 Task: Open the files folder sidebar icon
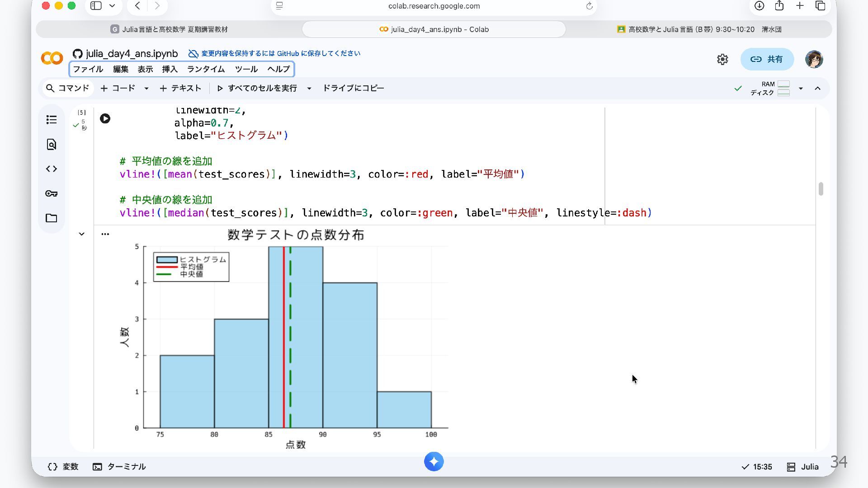pyautogui.click(x=52, y=218)
